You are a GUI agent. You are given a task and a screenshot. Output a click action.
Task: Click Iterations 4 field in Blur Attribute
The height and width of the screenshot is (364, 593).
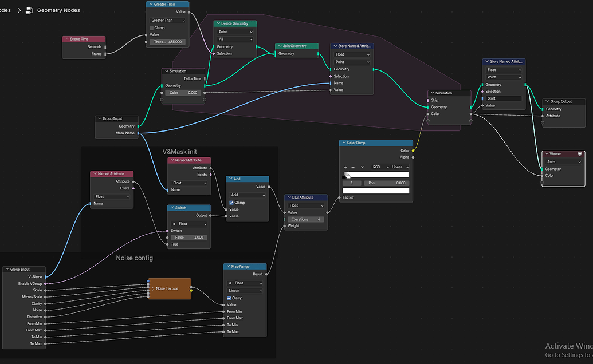(x=306, y=219)
